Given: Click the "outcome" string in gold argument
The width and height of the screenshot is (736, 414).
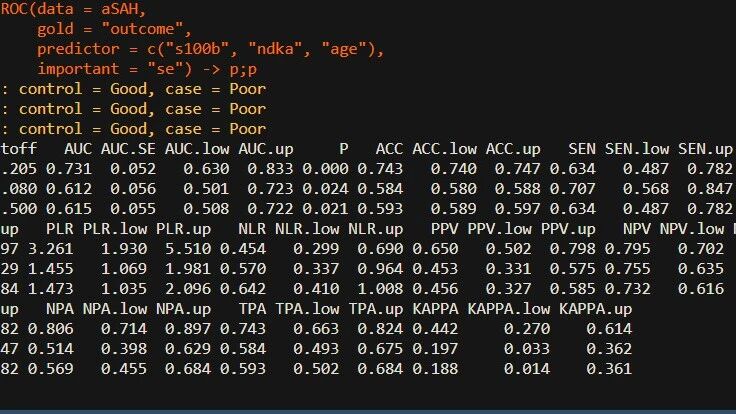Looking at the screenshot, I should tap(153, 30).
